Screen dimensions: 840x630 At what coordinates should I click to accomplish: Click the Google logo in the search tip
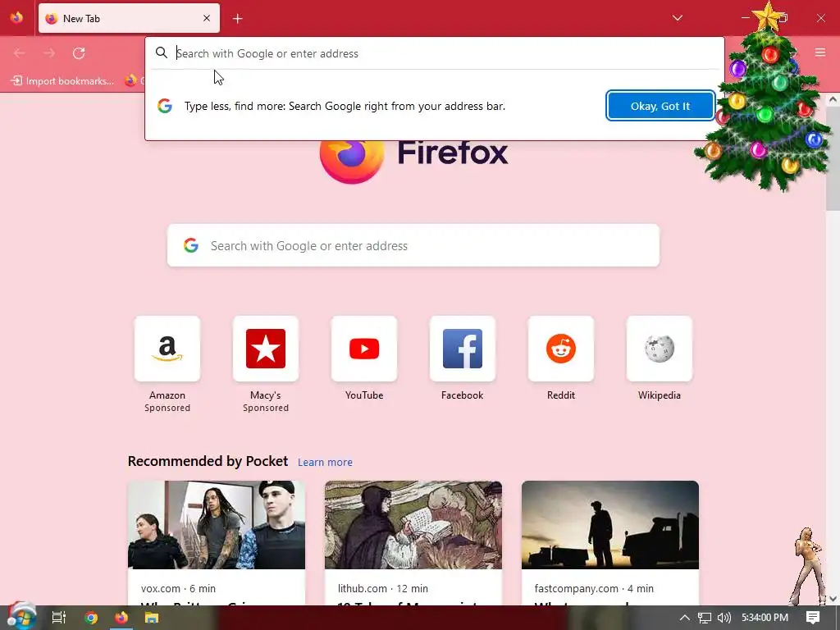[164, 106]
